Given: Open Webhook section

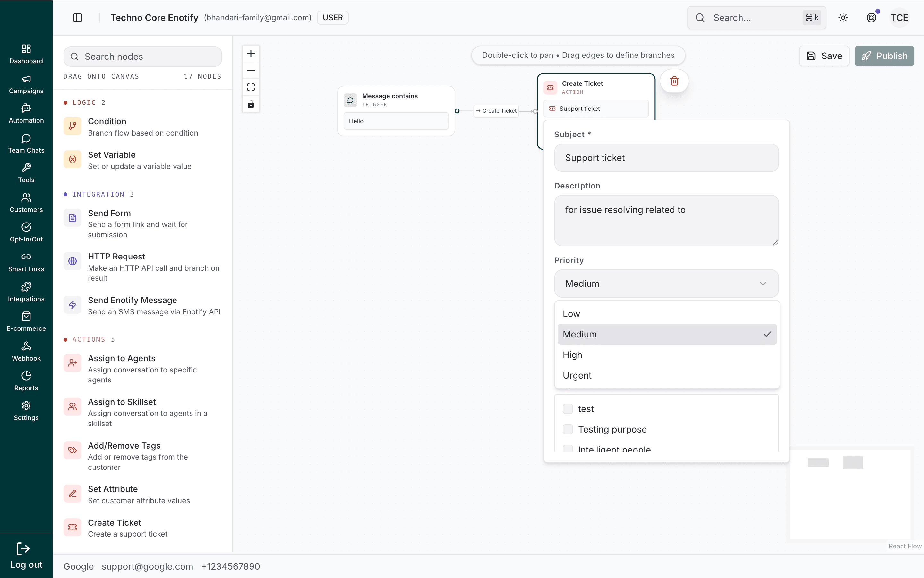Looking at the screenshot, I should (26, 351).
